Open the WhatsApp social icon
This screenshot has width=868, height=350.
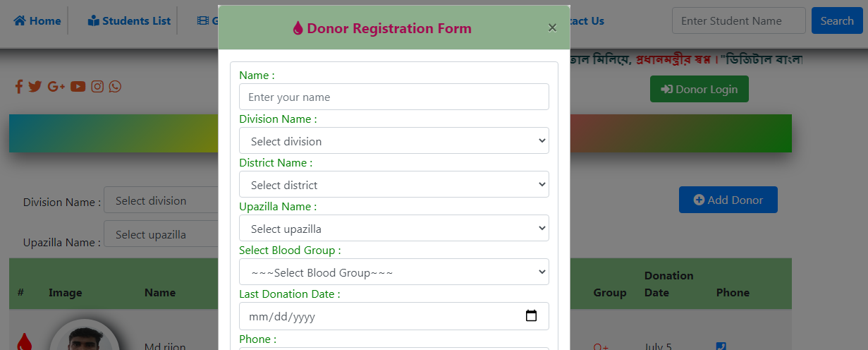pos(115,87)
